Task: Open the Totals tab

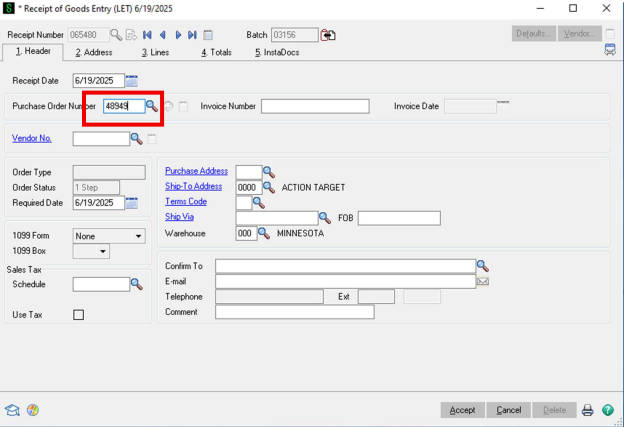Action: click(x=215, y=52)
